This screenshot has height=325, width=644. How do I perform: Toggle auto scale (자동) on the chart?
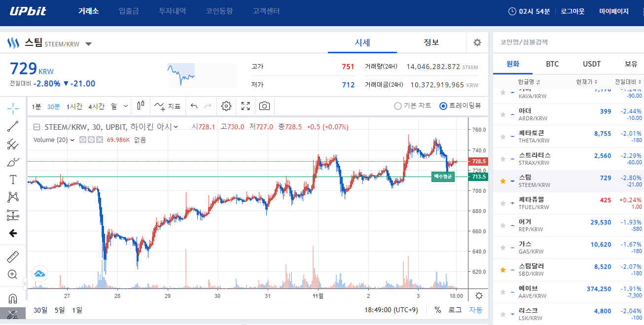coord(475,310)
